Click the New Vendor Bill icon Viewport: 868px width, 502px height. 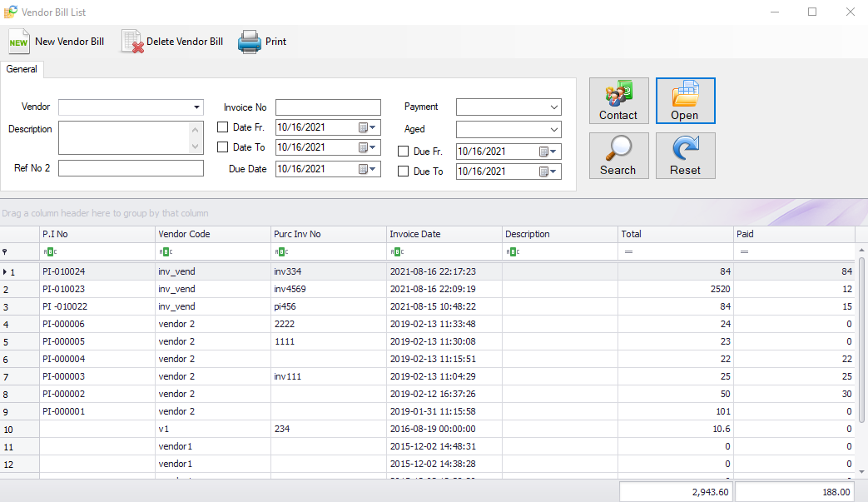[19, 42]
